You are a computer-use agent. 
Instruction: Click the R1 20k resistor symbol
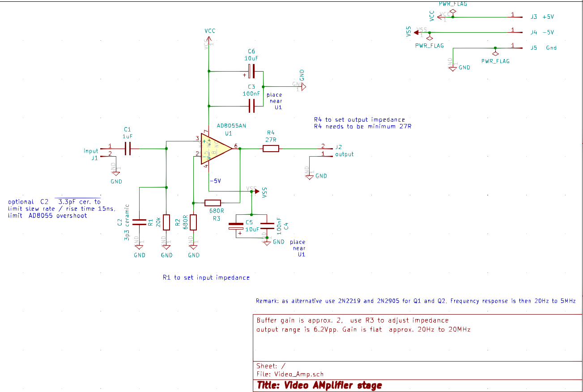(166, 222)
